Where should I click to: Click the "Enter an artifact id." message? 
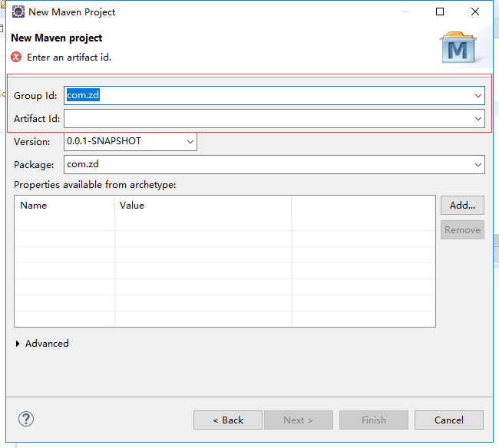(69, 58)
